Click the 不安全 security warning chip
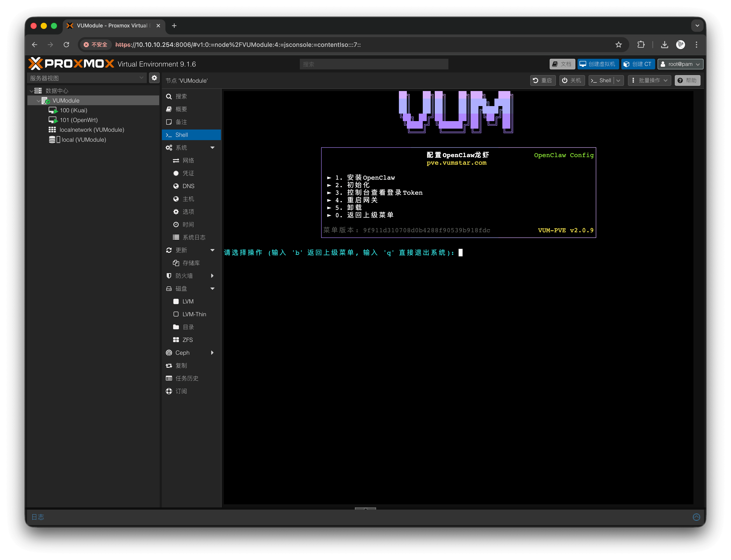The height and width of the screenshot is (560, 731). click(x=95, y=45)
